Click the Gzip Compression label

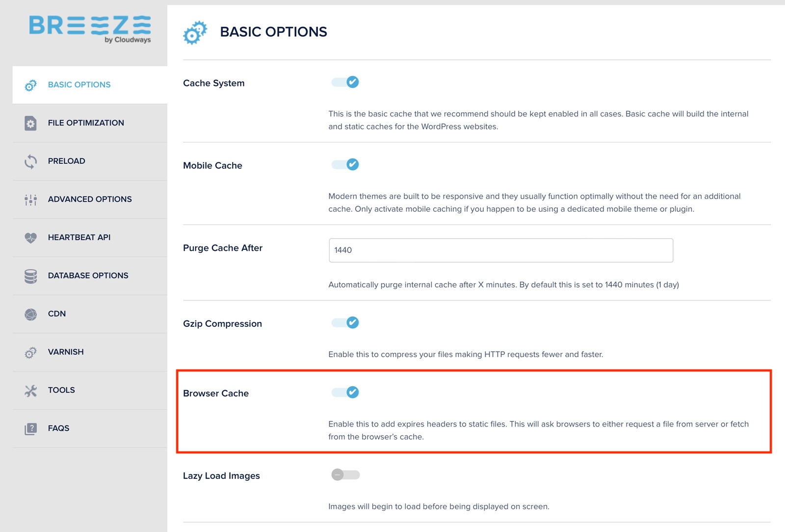222,324
